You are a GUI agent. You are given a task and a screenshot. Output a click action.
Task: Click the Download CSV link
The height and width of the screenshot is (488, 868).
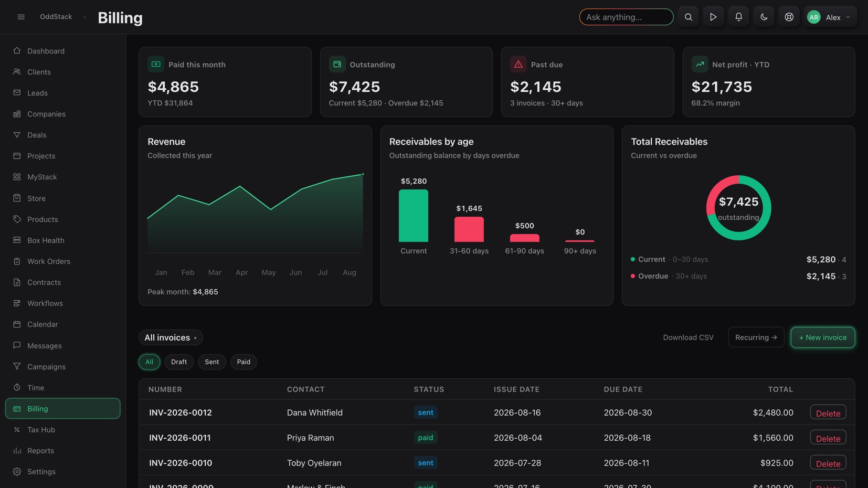[688, 337]
